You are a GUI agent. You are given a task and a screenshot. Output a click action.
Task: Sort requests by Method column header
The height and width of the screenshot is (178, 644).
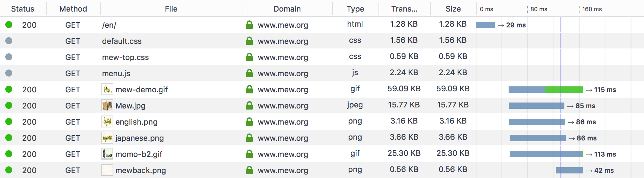click(73, 9)
